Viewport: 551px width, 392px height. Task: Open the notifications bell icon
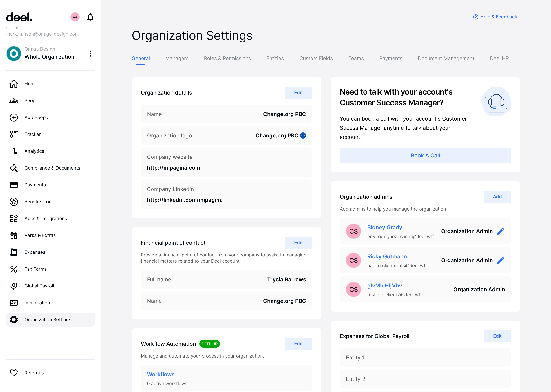click(x=90, y=17)
